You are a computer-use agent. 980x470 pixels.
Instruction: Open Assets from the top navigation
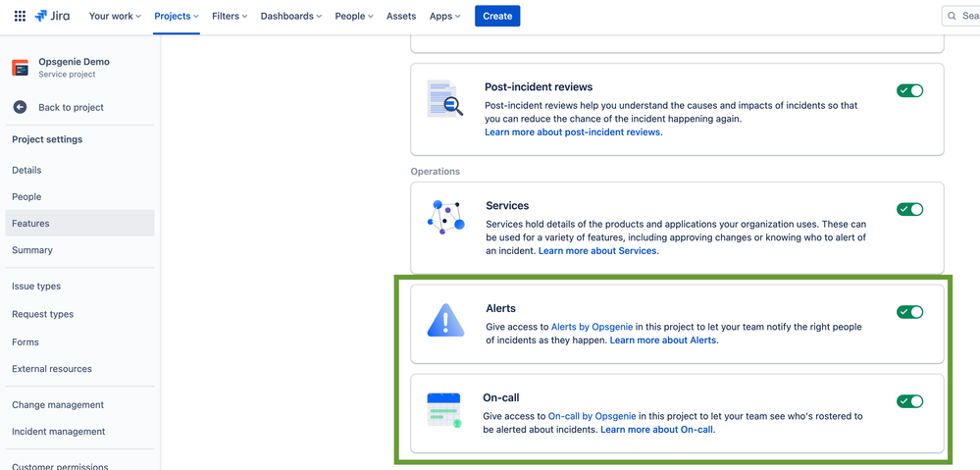click(401, 17)
